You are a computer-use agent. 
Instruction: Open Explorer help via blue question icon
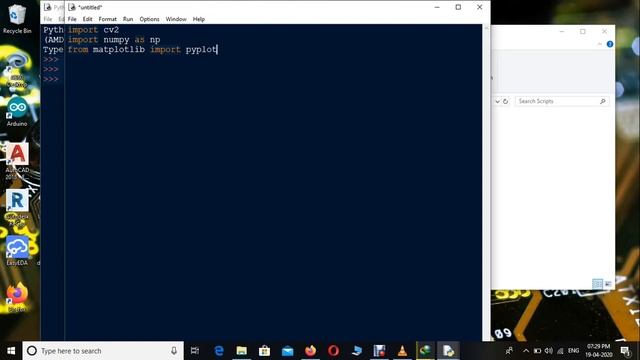point(610,44)
